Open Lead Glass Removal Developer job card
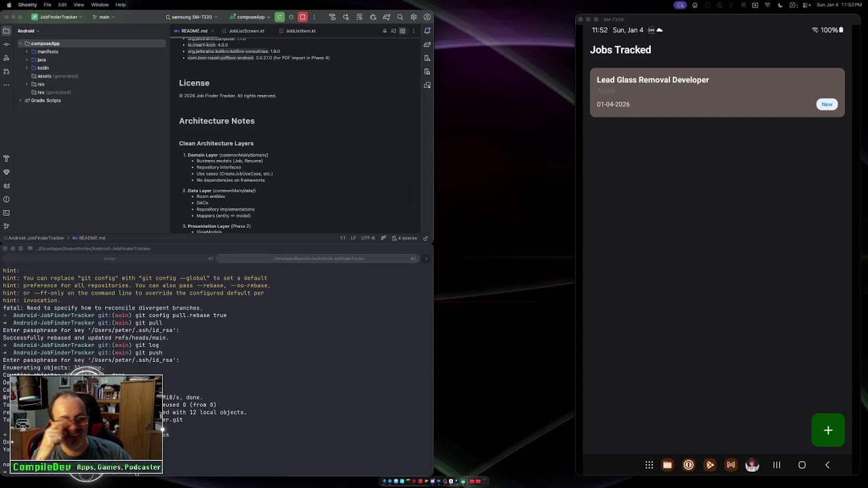Image resolution: width=868 pixels, height=488 pixels. pyautogui.click(x=717, y=92)
